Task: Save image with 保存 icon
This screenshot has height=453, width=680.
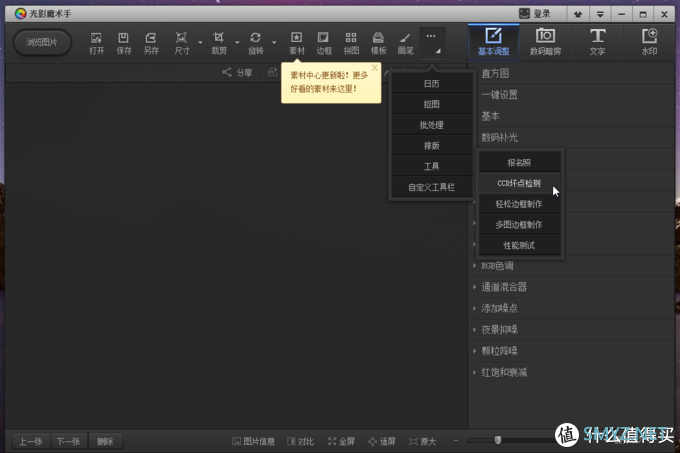Action: point(124,43)
